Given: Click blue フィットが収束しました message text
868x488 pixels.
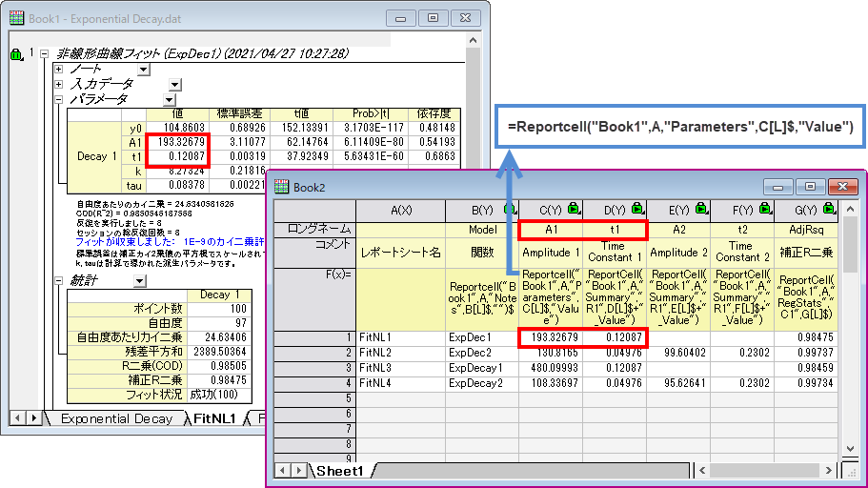Looking at the screenshot, I should click(170, 242).
